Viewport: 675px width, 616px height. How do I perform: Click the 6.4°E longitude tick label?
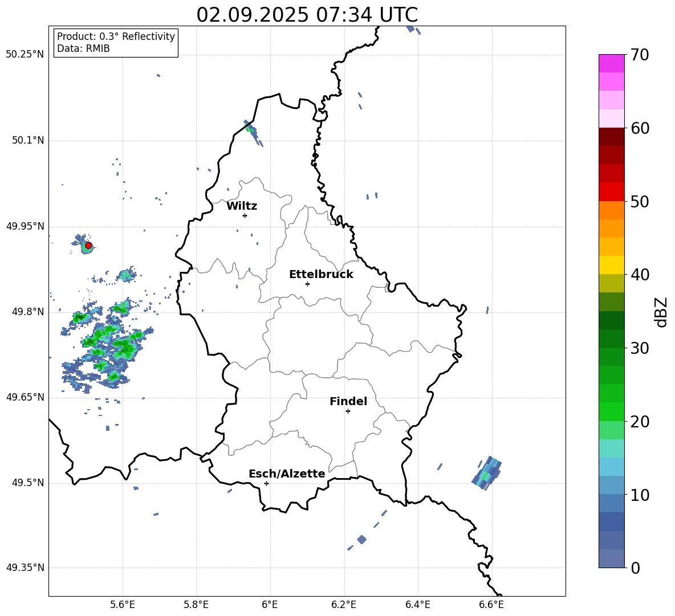tap(417, 605)
